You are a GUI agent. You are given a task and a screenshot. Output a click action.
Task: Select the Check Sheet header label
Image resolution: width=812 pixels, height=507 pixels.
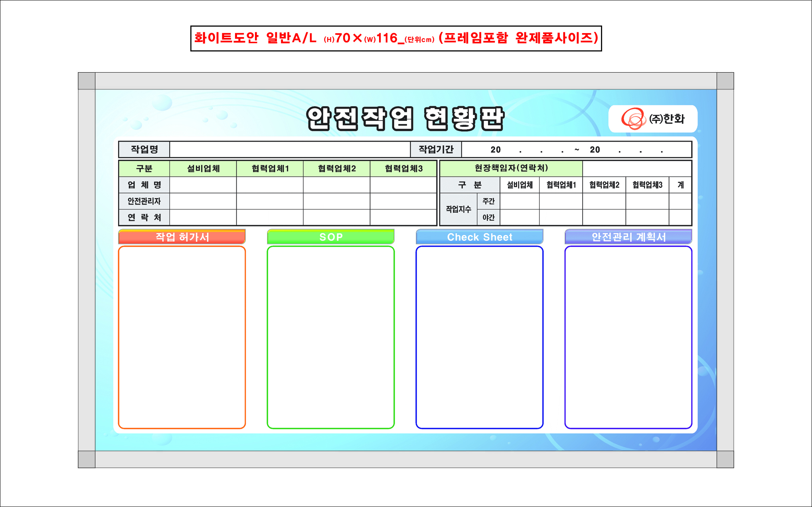[479, 237]
